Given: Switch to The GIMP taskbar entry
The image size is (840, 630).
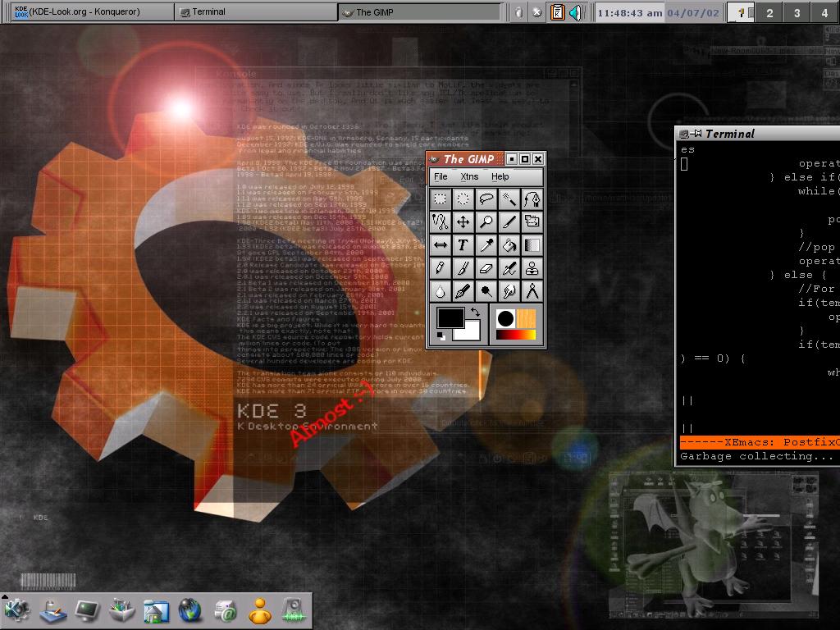Looking at the screenshot, I should click(419, 11).
